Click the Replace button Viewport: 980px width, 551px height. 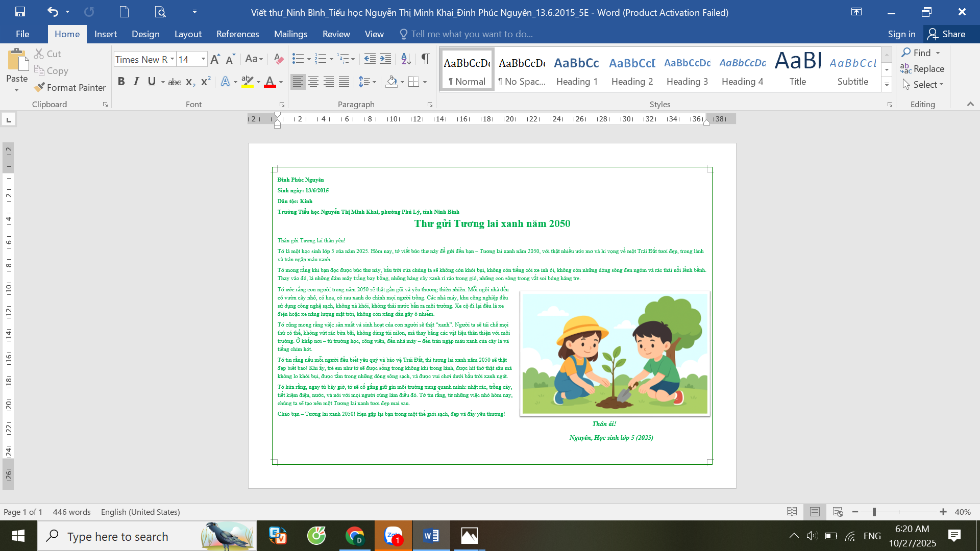point(922,68)
